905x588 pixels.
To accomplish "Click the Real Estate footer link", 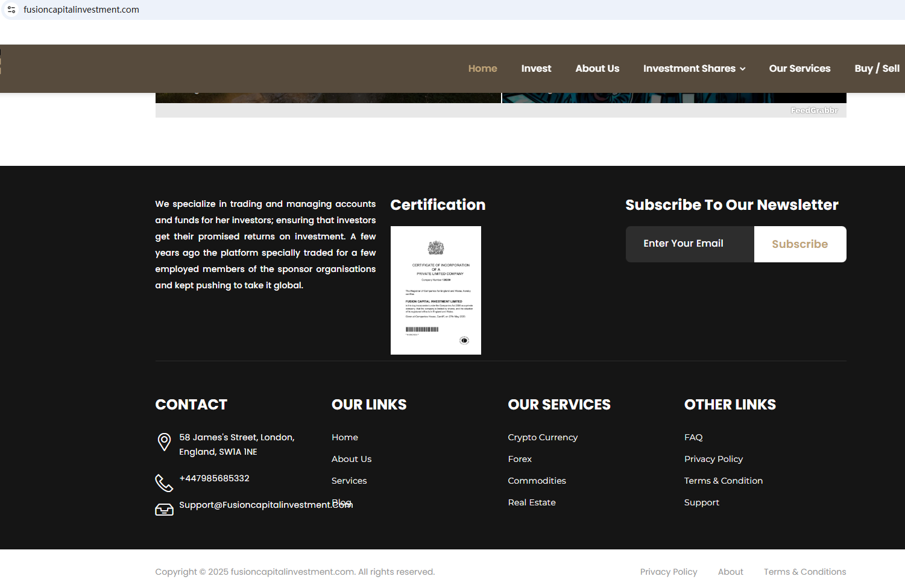I will coord(532,502).
